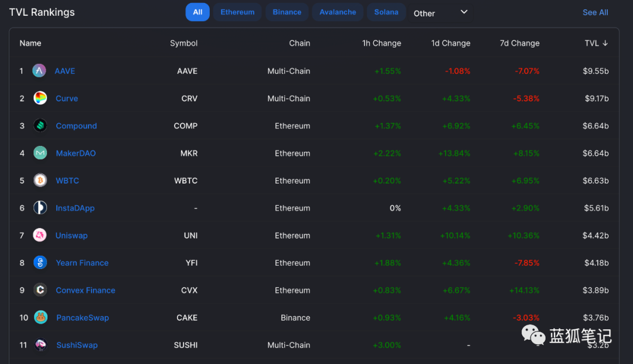Sort by 1d Change column header
633x364 pixels.
coord(451,43)
